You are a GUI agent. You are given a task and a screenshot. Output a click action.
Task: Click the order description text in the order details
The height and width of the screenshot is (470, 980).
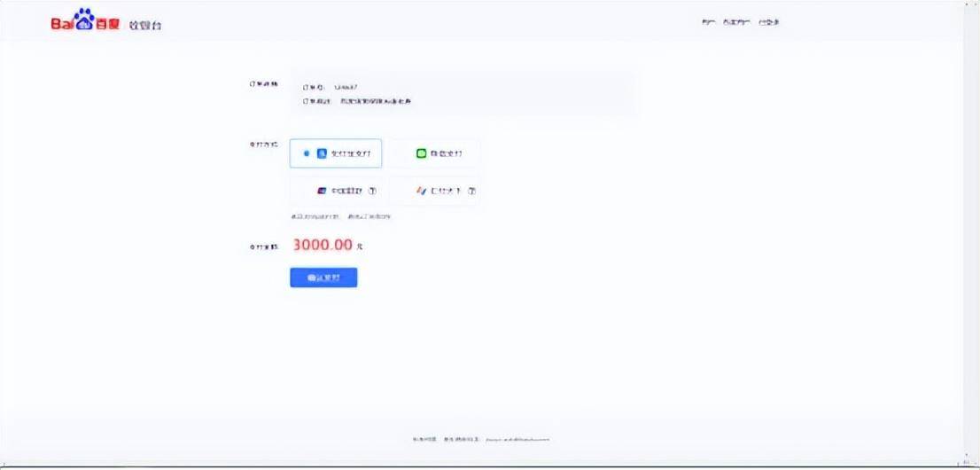click(x=376, y=101)
